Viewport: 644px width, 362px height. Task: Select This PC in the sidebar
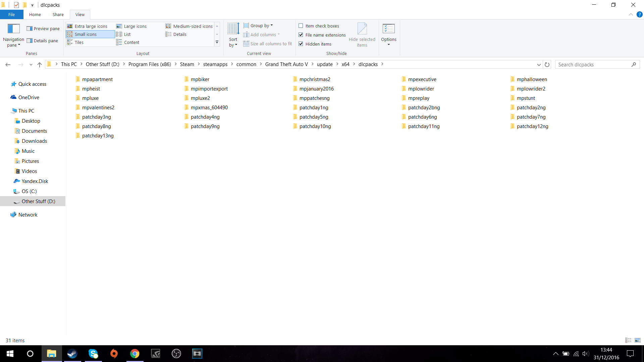click(x=26, y=111)
